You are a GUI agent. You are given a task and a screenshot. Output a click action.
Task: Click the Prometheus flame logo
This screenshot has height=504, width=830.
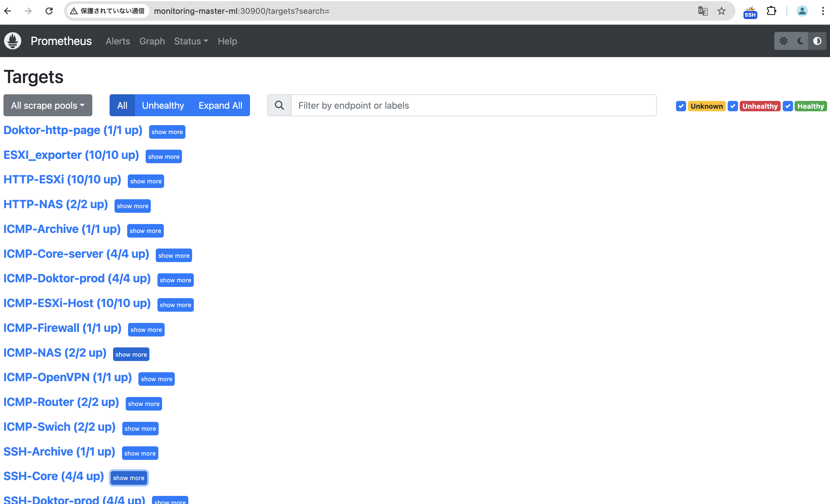[13, 41]
